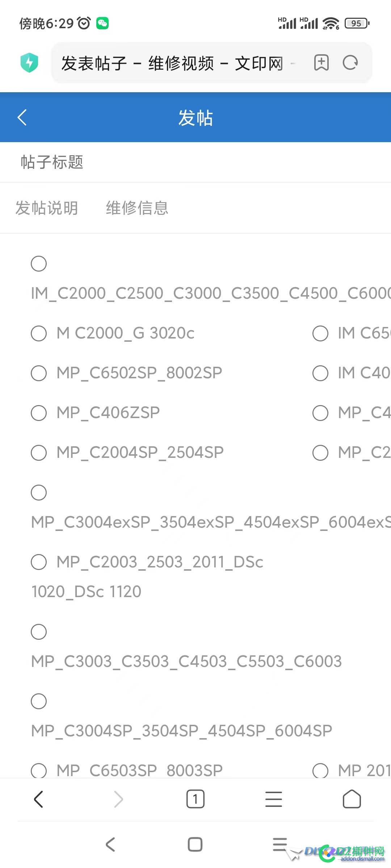
Task: Select the MP_C2003_2503_2011_DSc radio option
Action: click(39, 562)
